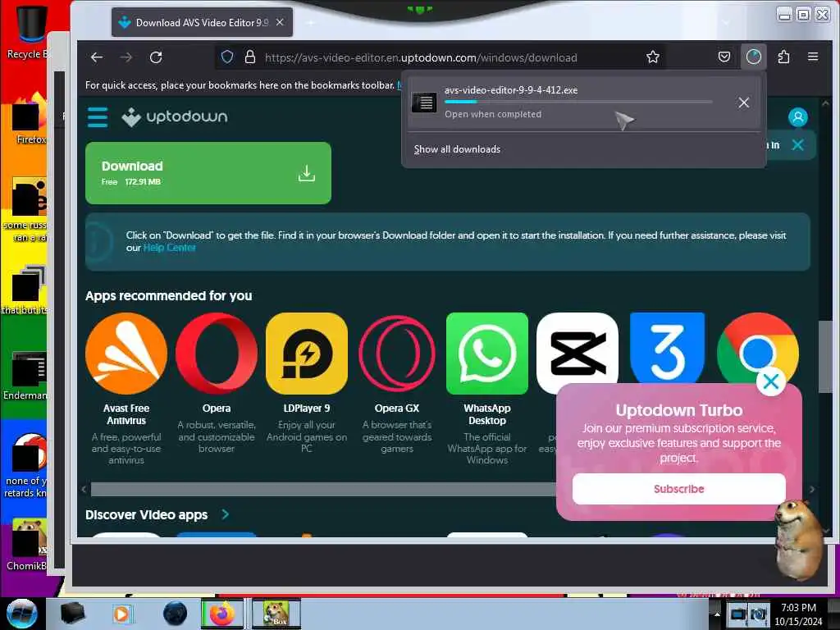Open the shield tracking protection icon
This screenshot has height=630, width=840.
click(x=227, y=57)
